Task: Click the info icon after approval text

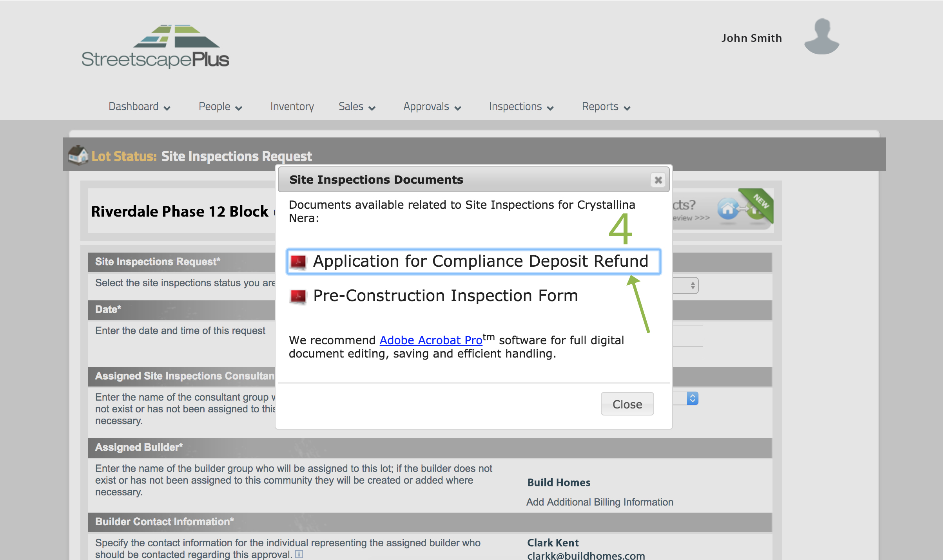Action: point(299,554)
